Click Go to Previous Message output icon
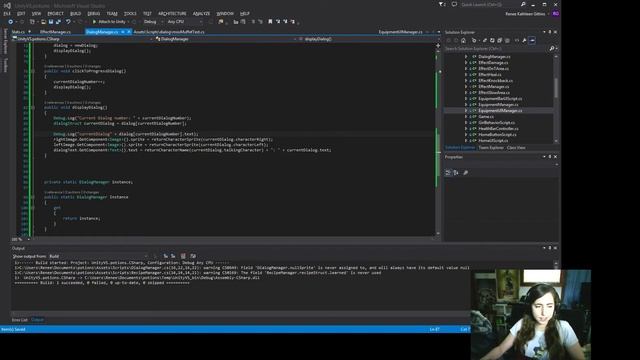 pyautogui.click(x=166, y=256)
